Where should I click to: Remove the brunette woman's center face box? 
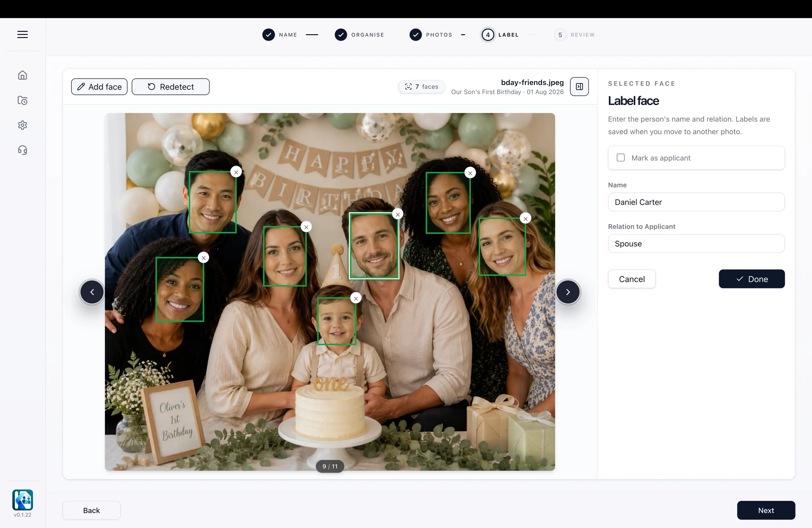click(x=306, y=227)
